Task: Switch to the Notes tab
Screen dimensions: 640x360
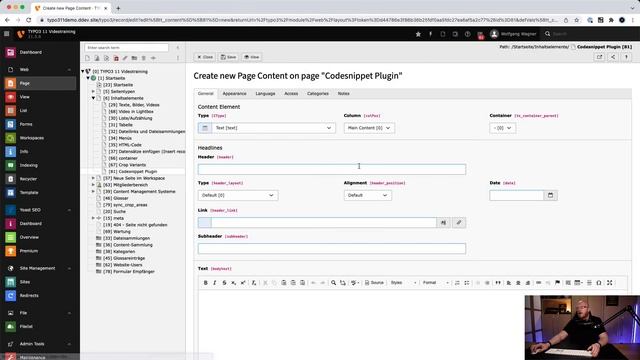Action: click(344, 94)
